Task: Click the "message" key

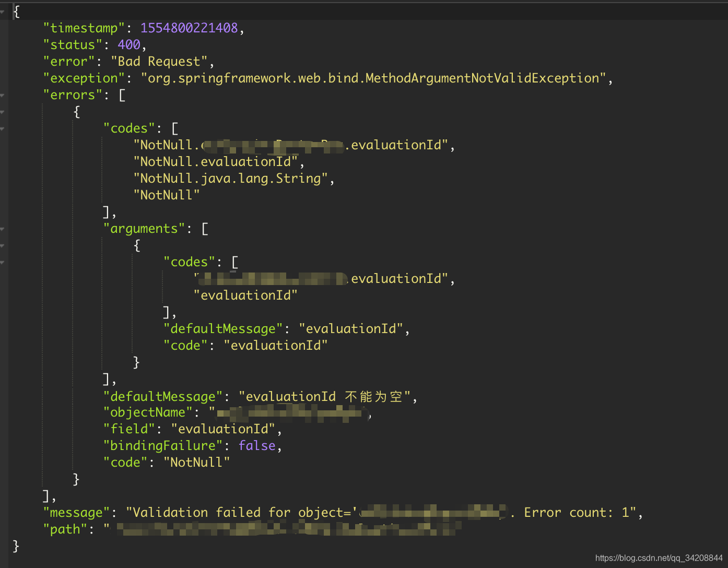Action: (x=80, y=513)
